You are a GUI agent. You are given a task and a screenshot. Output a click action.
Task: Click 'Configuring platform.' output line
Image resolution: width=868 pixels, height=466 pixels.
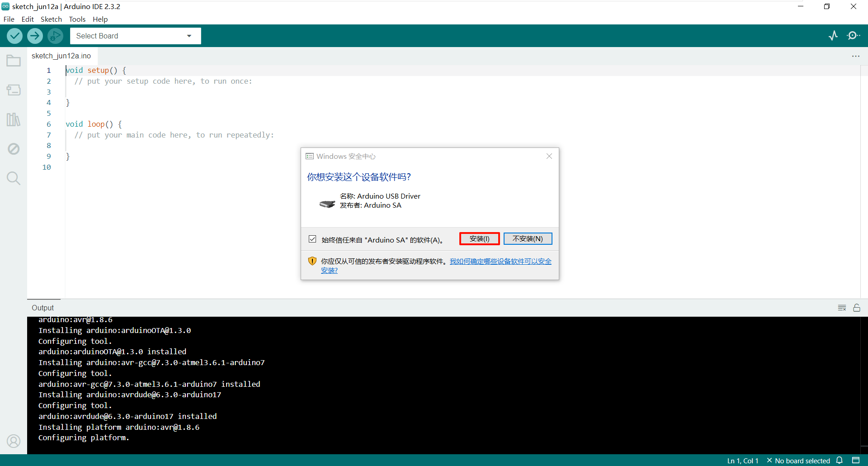coord(84,437)
